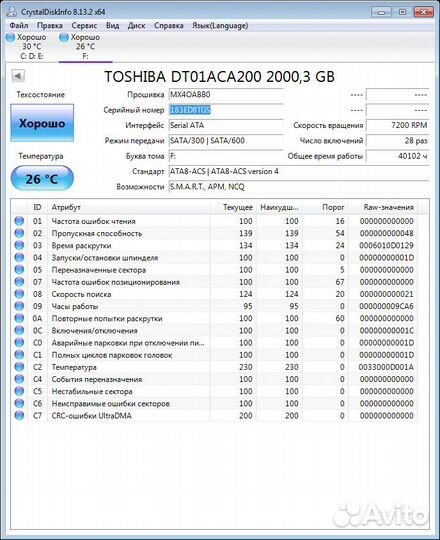Click the ID column header

point(37,207)
